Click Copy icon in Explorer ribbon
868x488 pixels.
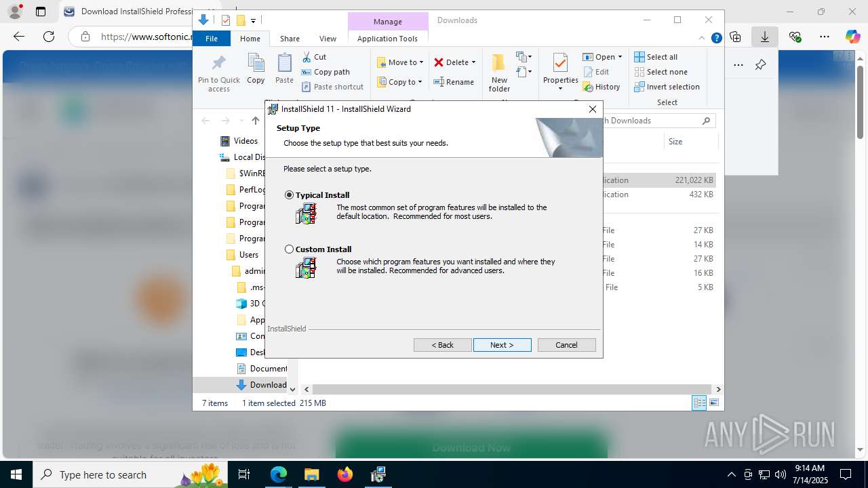[x=256, y=68]
